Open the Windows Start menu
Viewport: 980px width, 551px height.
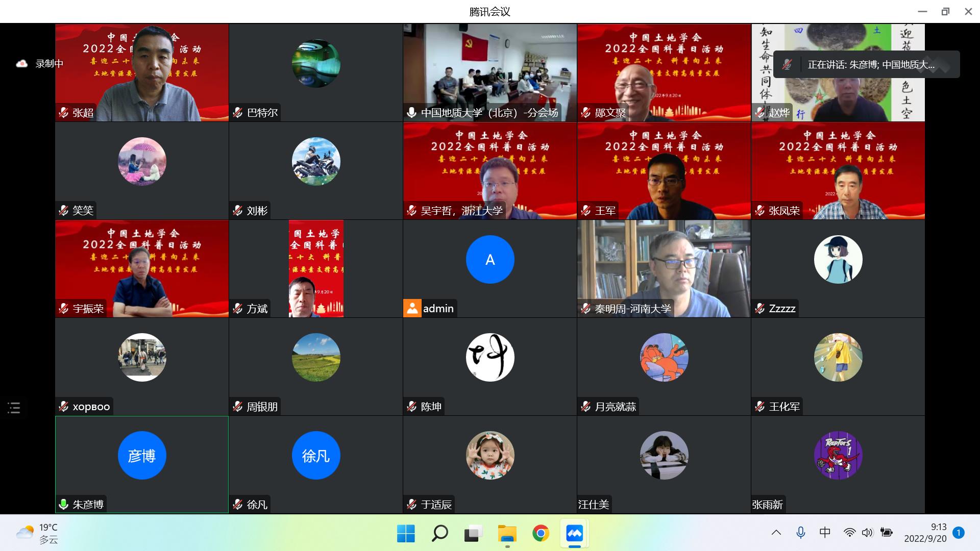tap(406, 534)
